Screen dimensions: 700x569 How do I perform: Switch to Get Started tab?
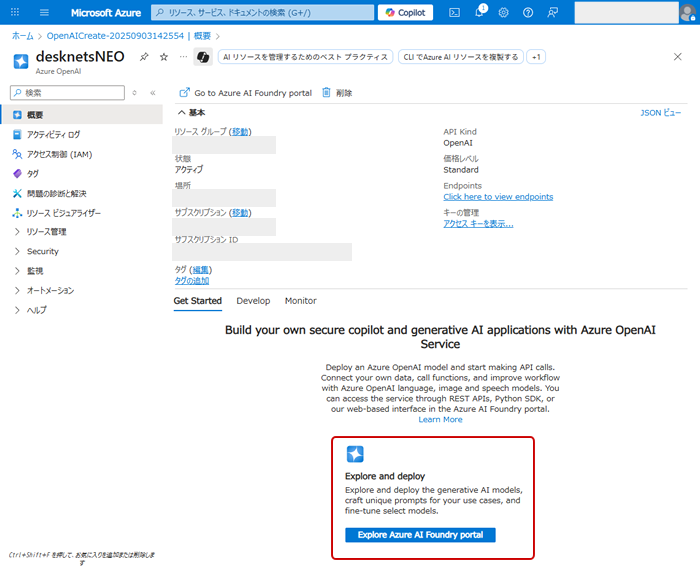click(x=198, y=301)
